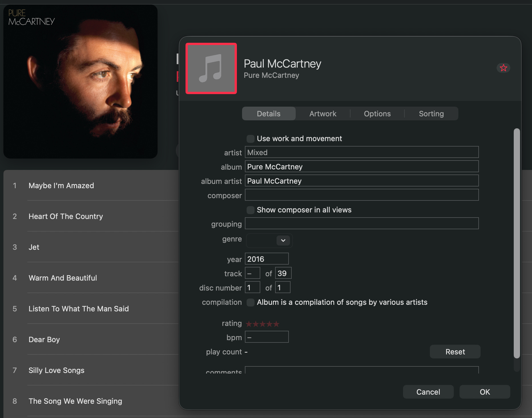Click the Reset play count button
The width and height of the screenshot is (532, 418).
(455, 352)
